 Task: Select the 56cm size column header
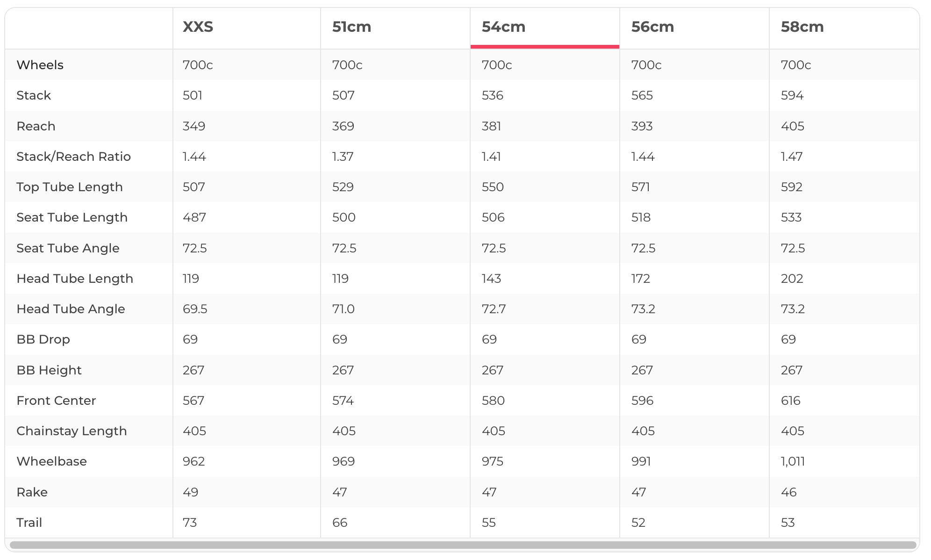[x=652, y=27]
